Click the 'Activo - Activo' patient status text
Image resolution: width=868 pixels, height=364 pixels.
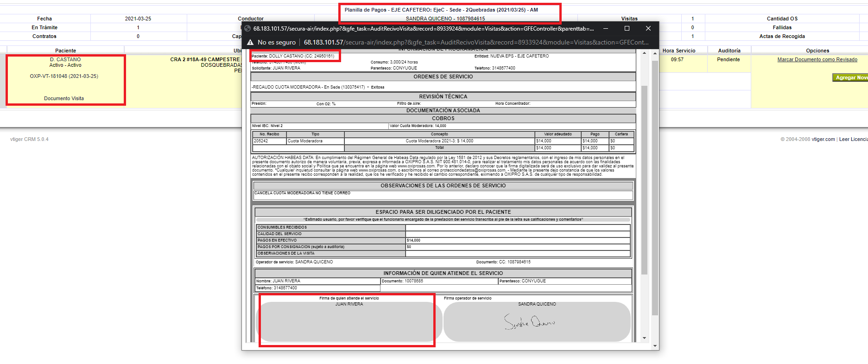pos(65,65)
